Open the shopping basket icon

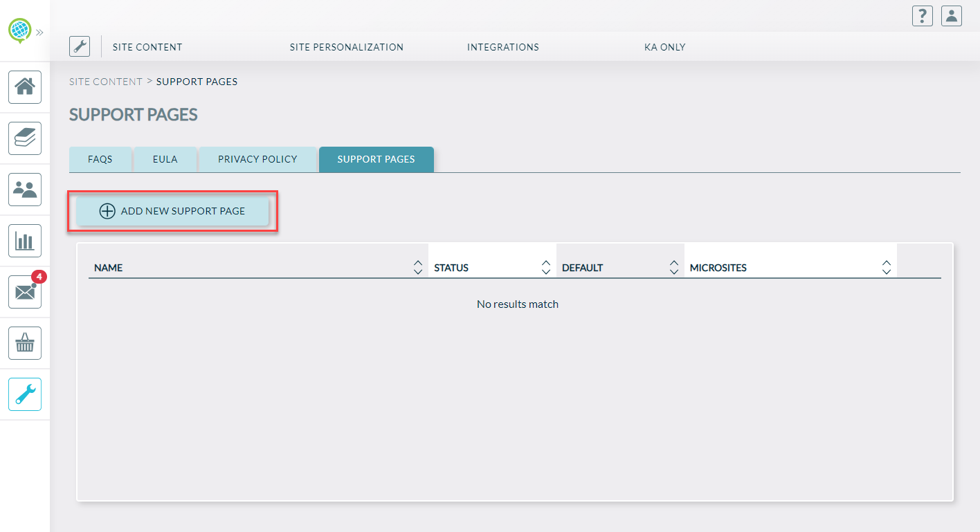tap(25, 343)
